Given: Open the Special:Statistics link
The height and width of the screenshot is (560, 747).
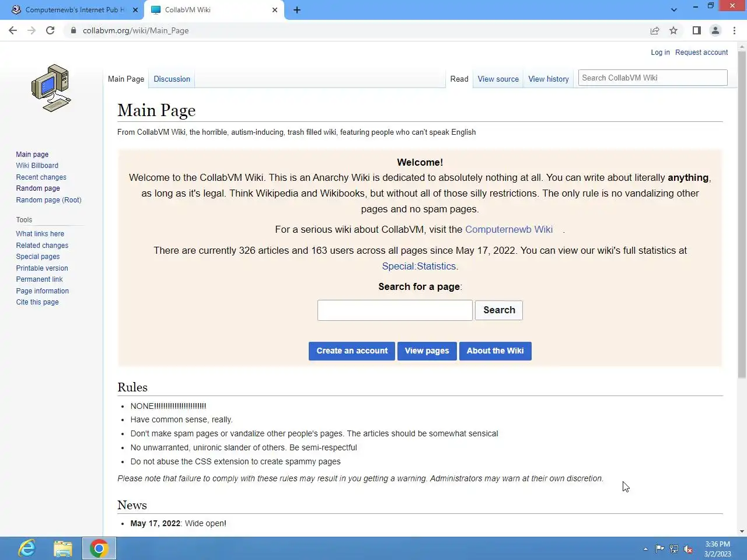Looking at the screenshot, I should (x=419, y=266).
